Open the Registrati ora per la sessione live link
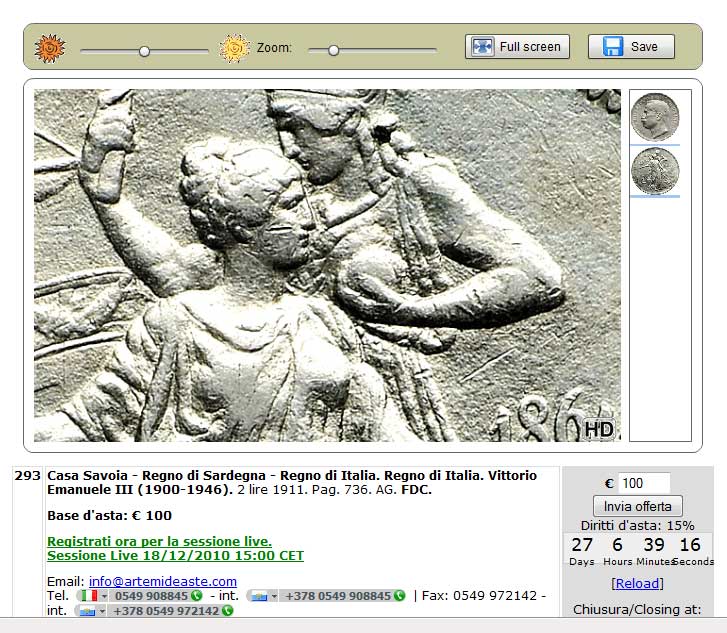The width and height of the screenshot is (727, 633). tap(159, 541)
